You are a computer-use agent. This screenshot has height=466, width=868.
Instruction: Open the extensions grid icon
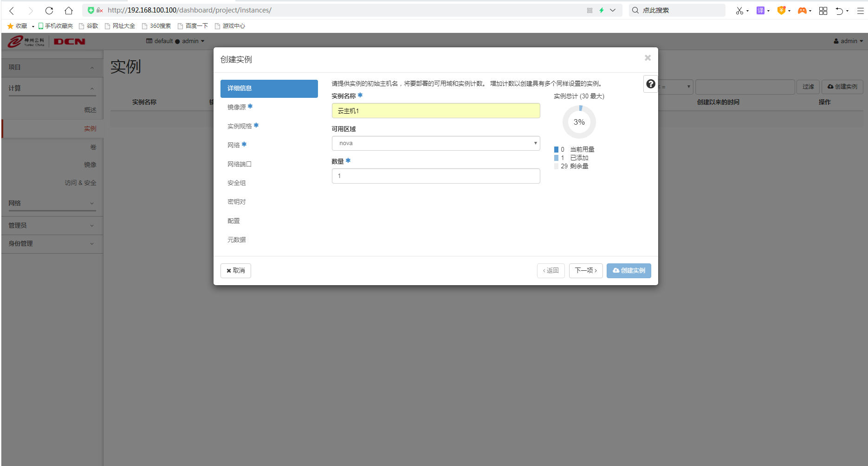(x=823, y=10)
